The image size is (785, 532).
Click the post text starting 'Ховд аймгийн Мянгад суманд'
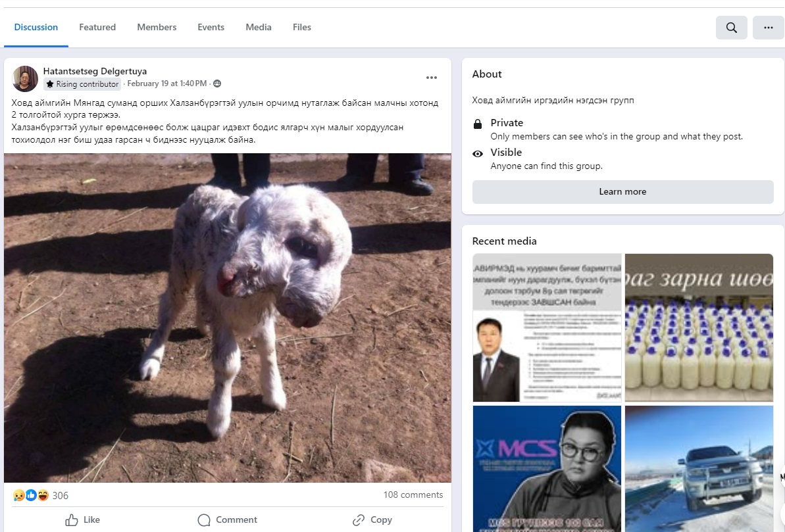[x=225, y=121]
